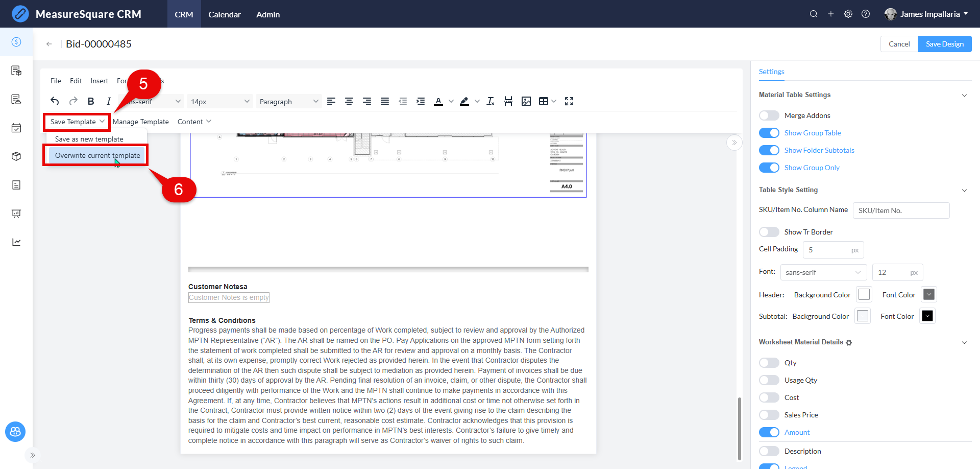Image resolution: width=980 pixels, height=469 pixels.
Task: Expand the Content dropdown
Action: coord(194,122)
